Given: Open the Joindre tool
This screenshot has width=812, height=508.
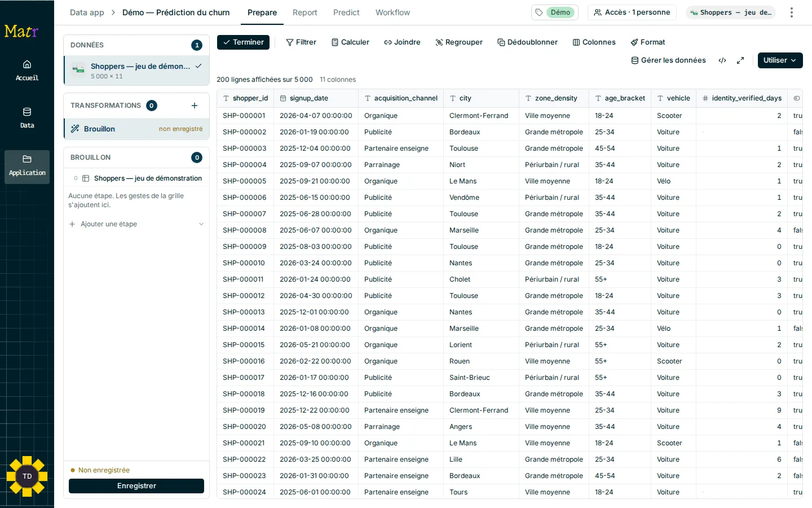Looking at the screenshot, I should point(402,42).
